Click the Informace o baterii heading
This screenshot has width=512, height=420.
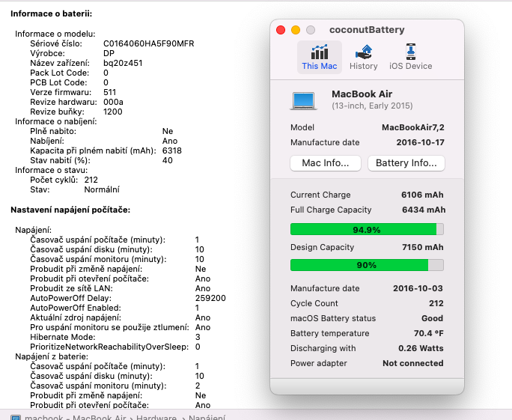(51, 13)
